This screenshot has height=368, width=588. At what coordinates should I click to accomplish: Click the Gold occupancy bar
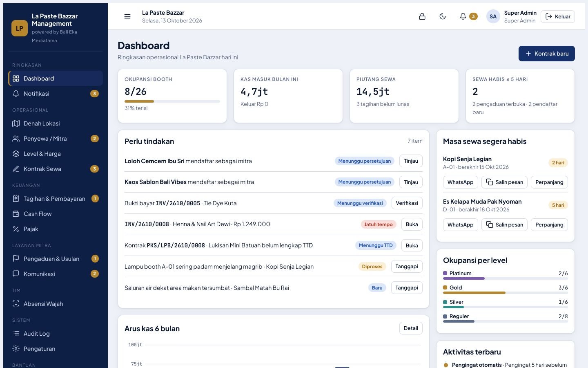pos(506,293)
